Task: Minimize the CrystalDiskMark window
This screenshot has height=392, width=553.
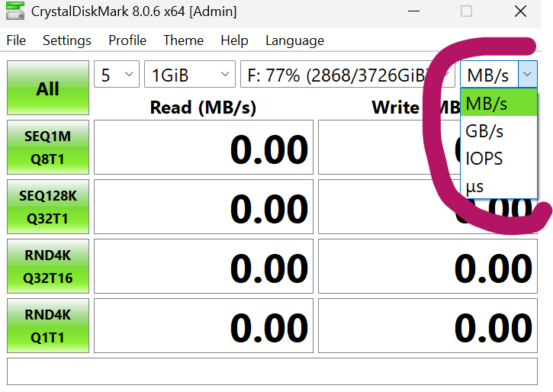Action: tap(413, 11)
